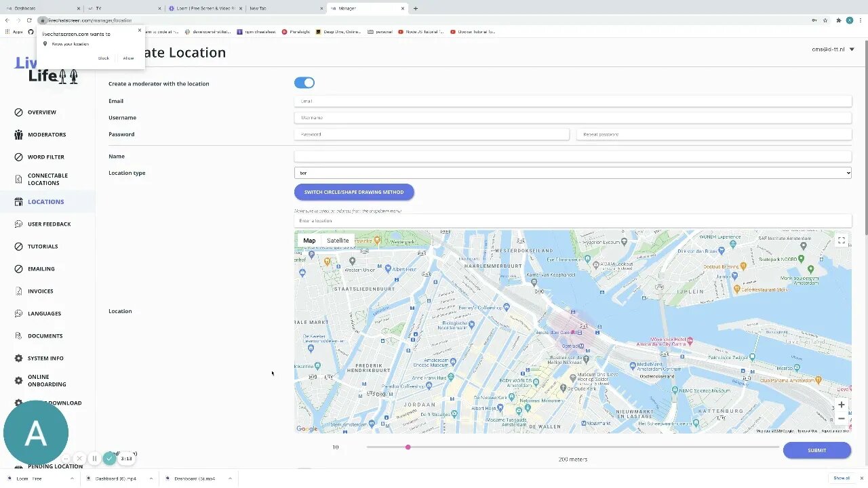Click the Word Filter sidebar icon
This screenshot has height=488, width=868.
18,157
